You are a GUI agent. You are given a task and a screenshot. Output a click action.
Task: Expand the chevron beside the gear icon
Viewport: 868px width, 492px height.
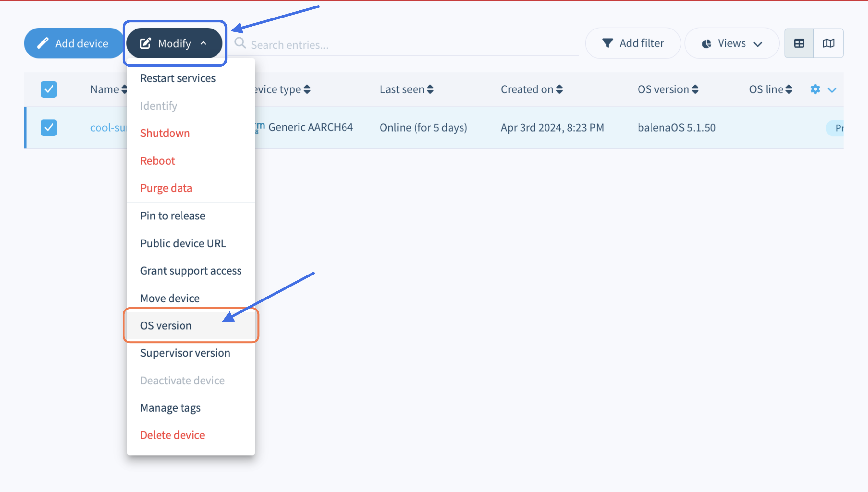[x=832, y=90]
